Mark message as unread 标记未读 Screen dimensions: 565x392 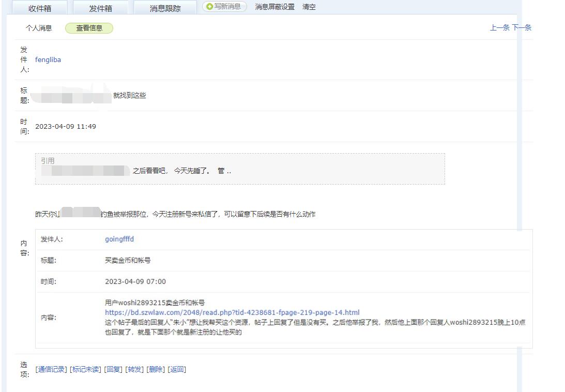(85, 369)
